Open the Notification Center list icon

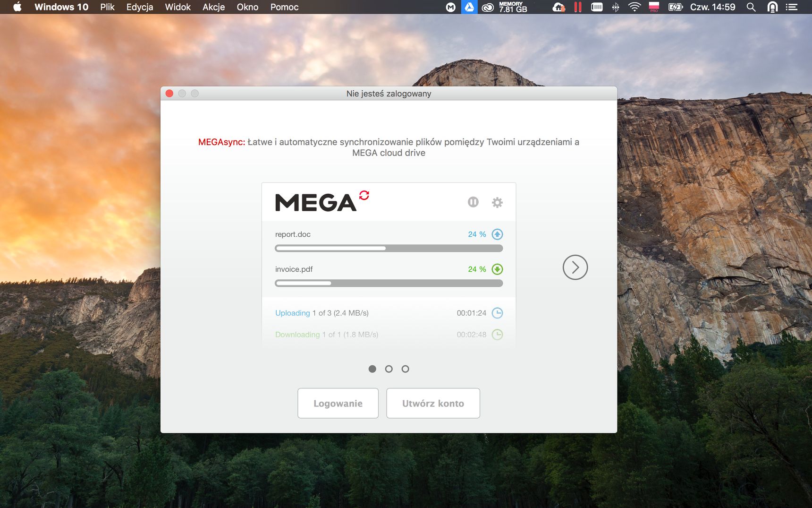[x=792, y=7]
